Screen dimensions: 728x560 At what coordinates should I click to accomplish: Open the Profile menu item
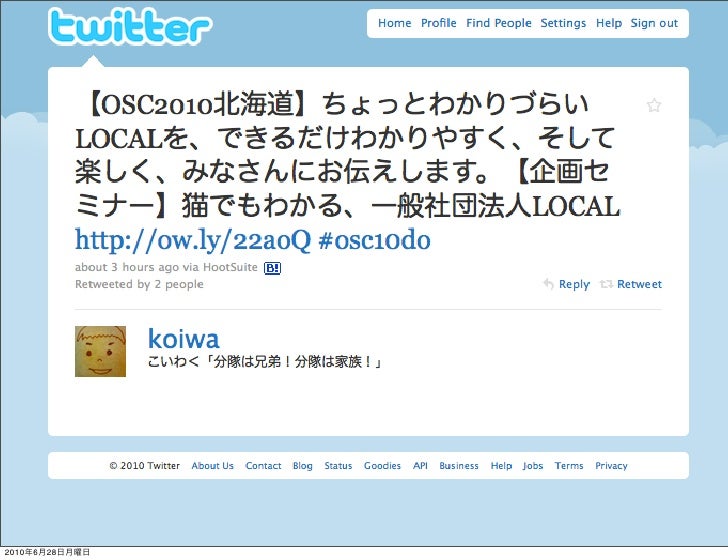tap(438, 23)
